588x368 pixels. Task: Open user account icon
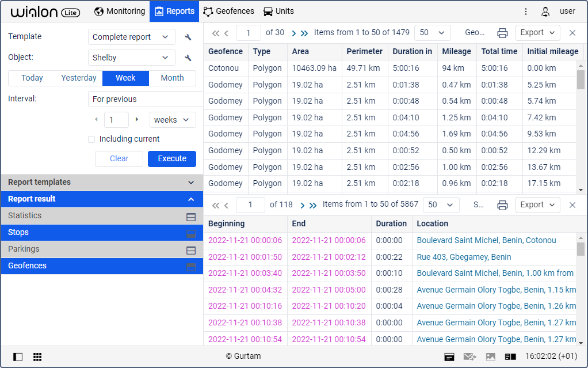(x=545, y=12)
